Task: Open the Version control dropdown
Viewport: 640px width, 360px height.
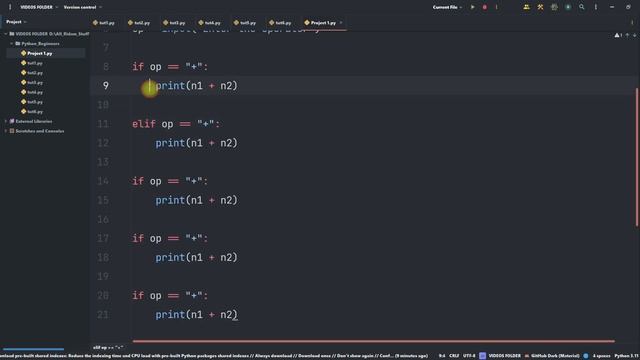Action: click(83, 7)
